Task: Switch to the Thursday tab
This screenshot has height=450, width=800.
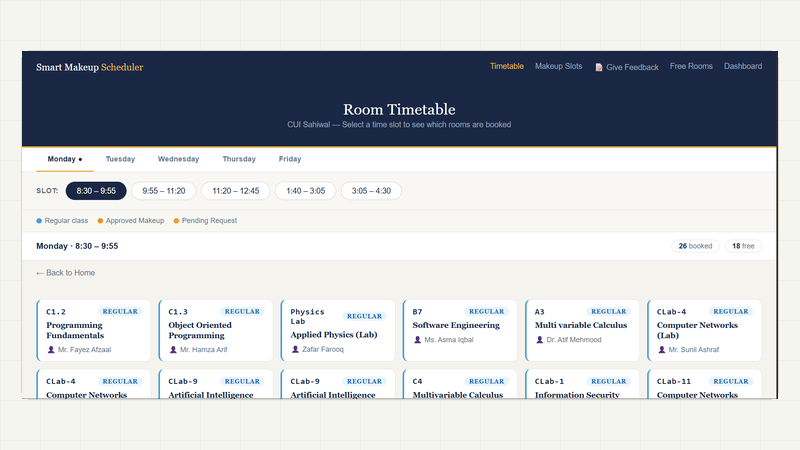Action: pyautogui.click(x=239, y=159)
